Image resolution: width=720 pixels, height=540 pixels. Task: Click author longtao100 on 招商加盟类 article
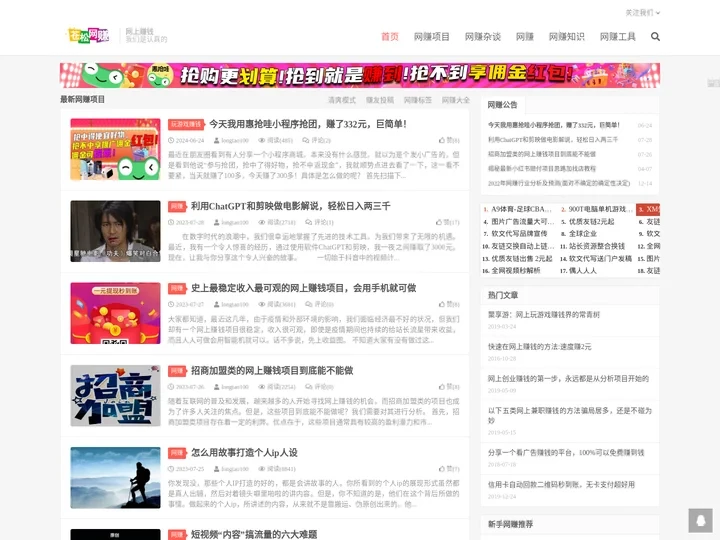click(231, 387)
